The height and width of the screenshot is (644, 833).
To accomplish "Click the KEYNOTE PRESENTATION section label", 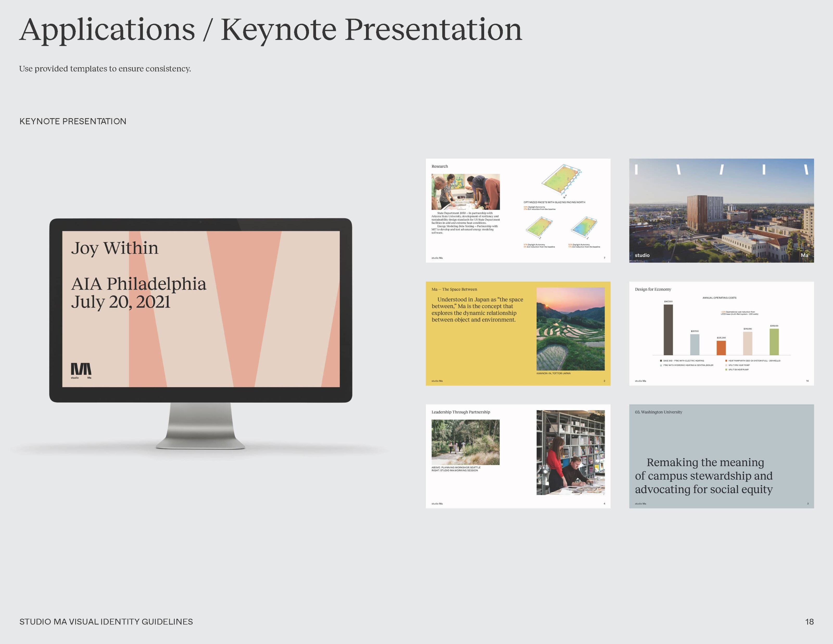I will click(73, 121).
